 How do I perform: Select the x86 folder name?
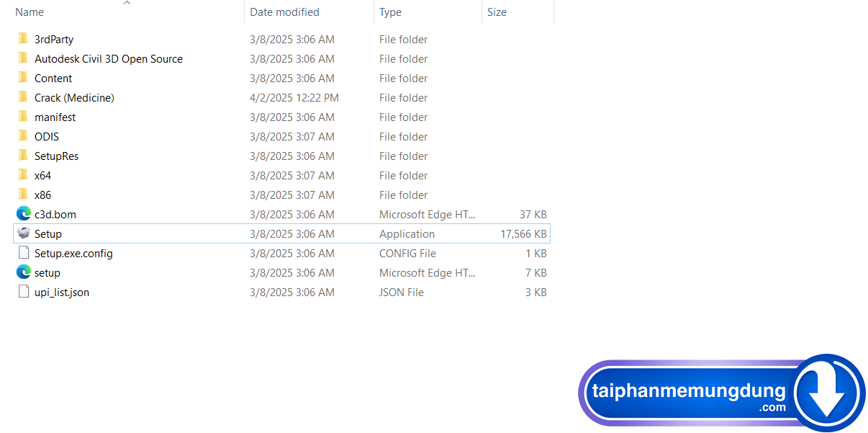(42, 195)
